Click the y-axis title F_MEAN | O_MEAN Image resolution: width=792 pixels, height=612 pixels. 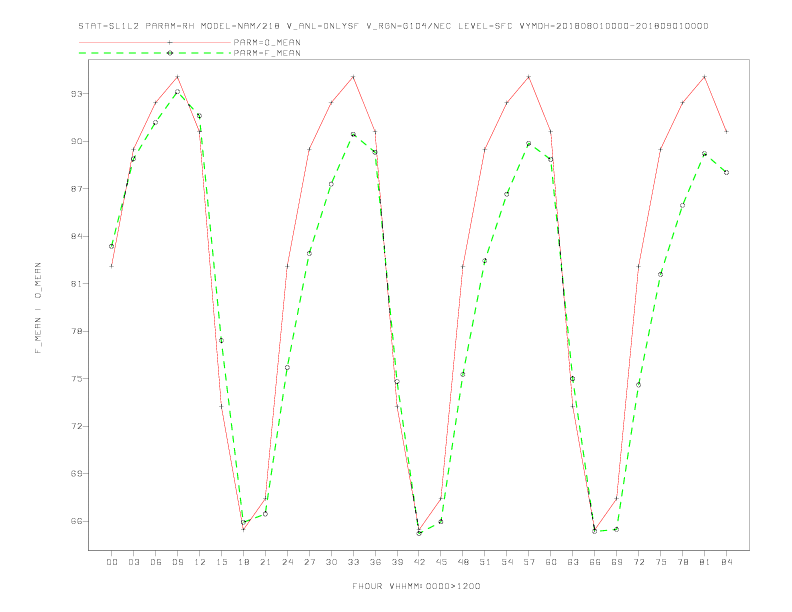click(x=38, y=308)
